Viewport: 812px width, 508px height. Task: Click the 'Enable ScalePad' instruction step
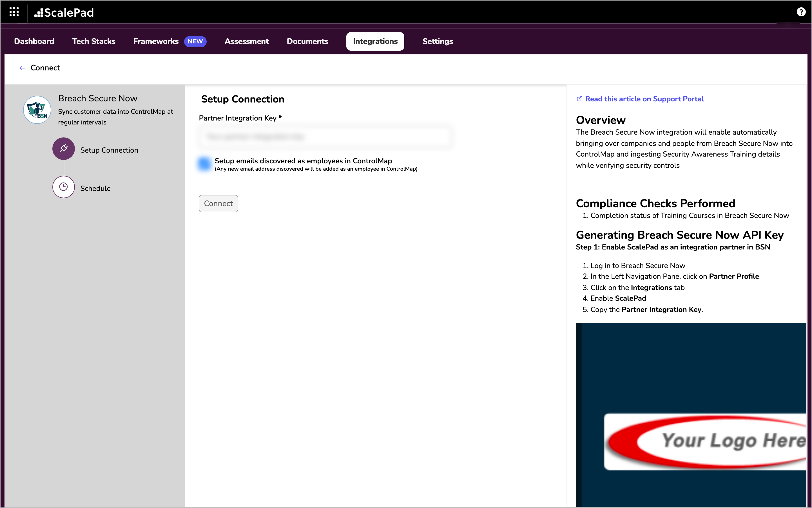coord(618,298)
